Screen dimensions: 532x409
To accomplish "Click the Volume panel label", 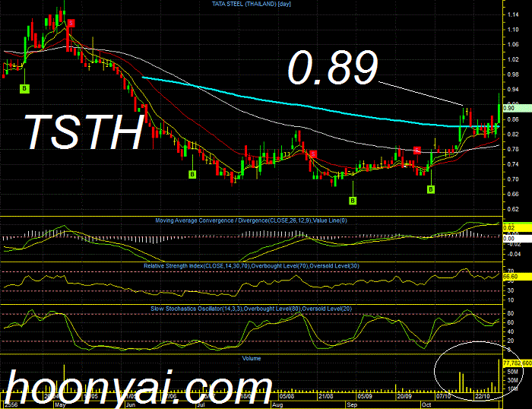I will (252, 358).
